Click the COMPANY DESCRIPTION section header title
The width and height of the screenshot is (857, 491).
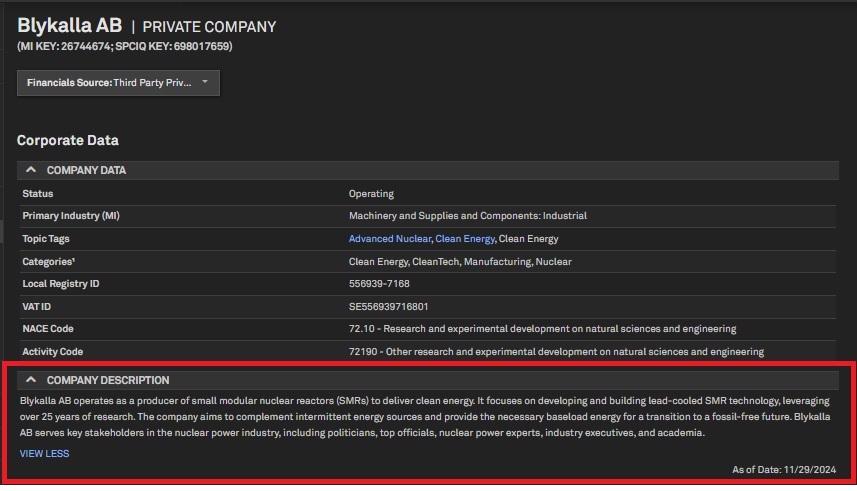[x=108, y=380]
